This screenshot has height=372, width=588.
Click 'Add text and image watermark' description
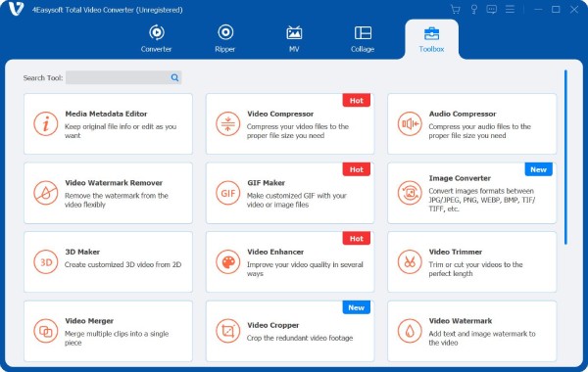(482, 338)
